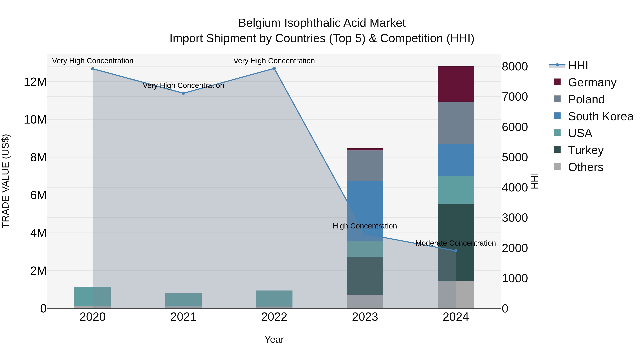
Task: Click the 2024 HHI data point
Action: 456,251
